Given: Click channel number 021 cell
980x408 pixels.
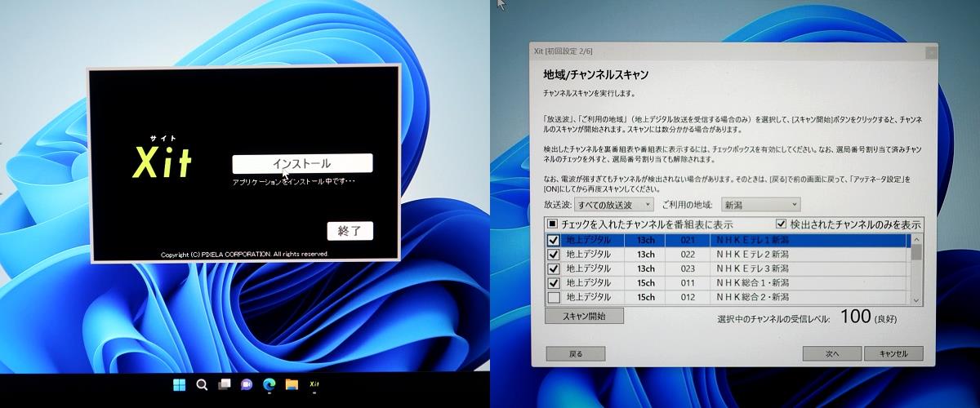Looking at the screenshot, I should (x=687, y=241).
